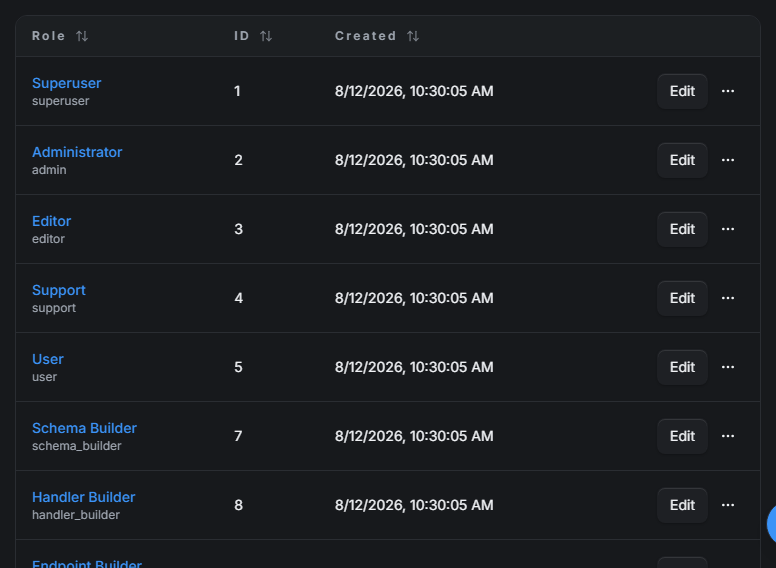Open more options for Administrator row
Image resolution: width=776 pixels, height=568 pixels.
(728, 160)
